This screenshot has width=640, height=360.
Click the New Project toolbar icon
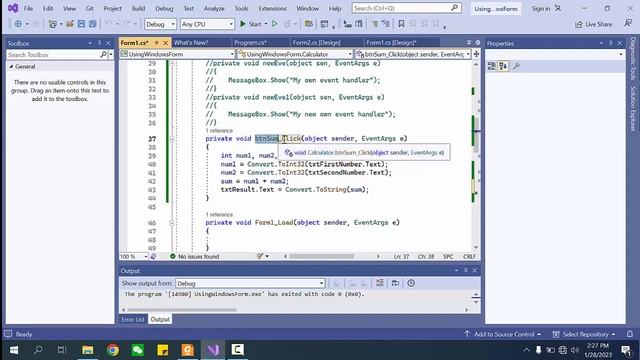(x=52, y=24)
